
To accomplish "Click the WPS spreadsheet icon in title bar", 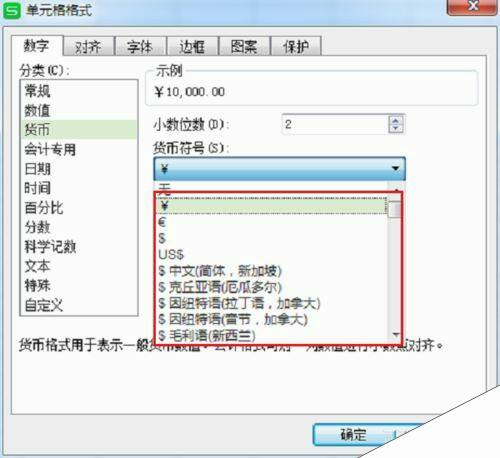I will point(12,10).
